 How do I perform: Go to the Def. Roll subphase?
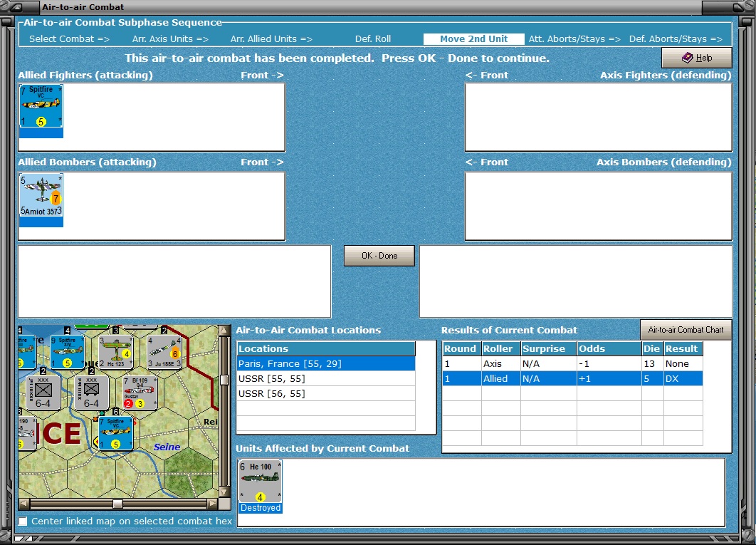point(373,38)
